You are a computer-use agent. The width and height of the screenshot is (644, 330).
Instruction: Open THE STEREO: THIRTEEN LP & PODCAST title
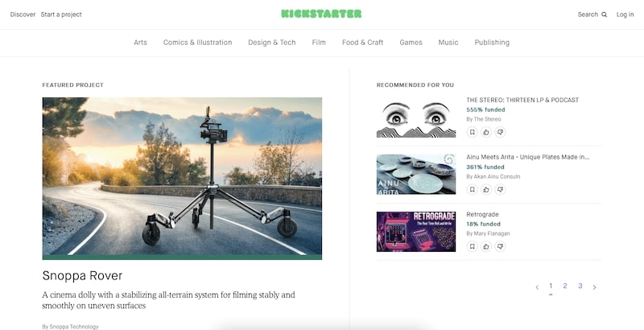[522, 100]
